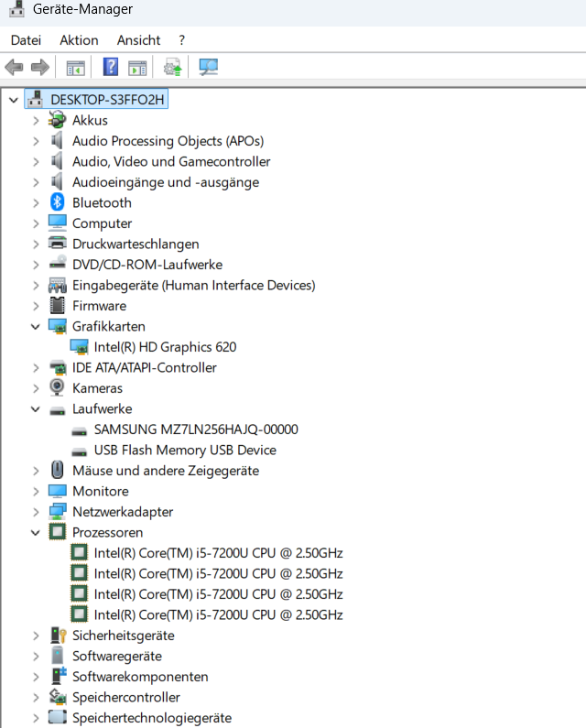Image resolution: width=586 pixels, height=728 pixels.
Task: Open the ? help menu
Action: click(x=181, y=40)
